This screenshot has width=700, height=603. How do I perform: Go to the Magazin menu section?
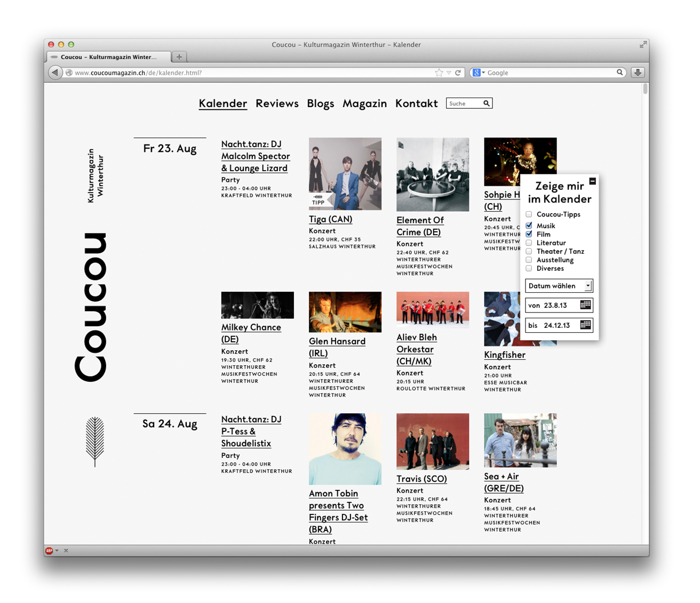pos(364,103)
